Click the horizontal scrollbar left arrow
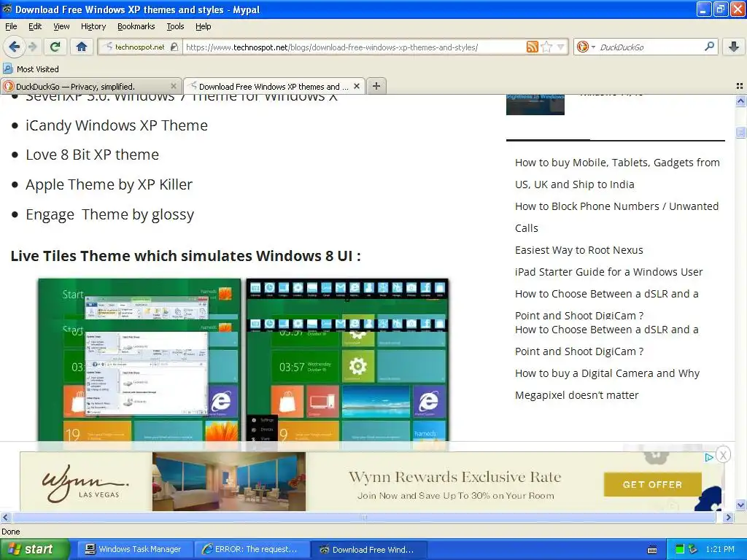The width and height of the screenshot is (747, 560). 5,517
